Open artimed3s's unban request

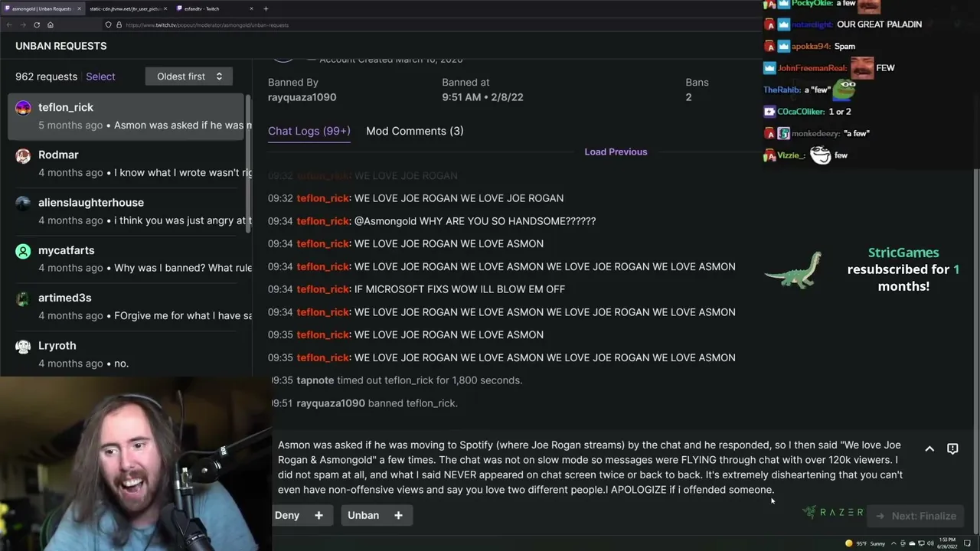pyautogui.click(x=126, y=306)
